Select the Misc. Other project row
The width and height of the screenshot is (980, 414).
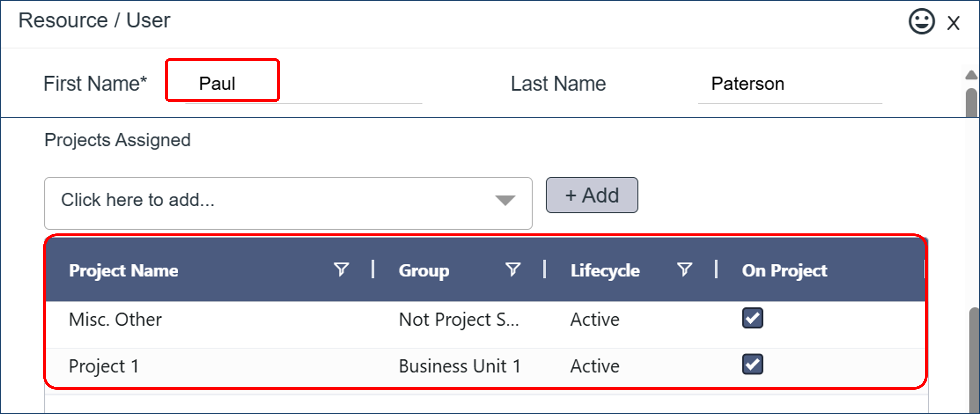point(116,319)
